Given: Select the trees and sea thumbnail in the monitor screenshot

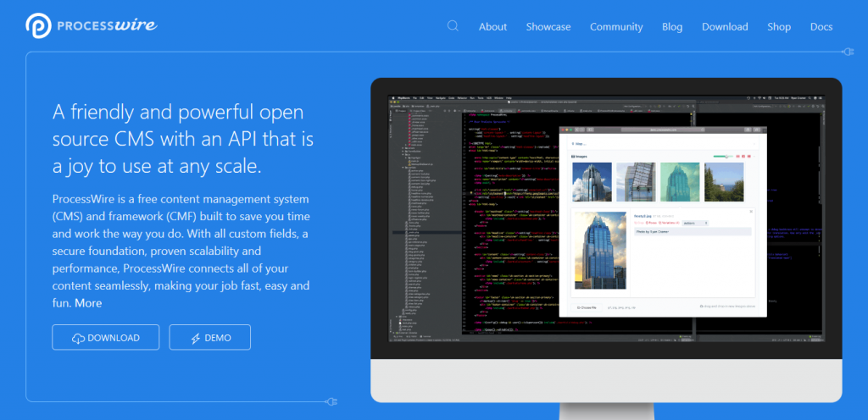Looking at the screenshot, I should [724, 182].
